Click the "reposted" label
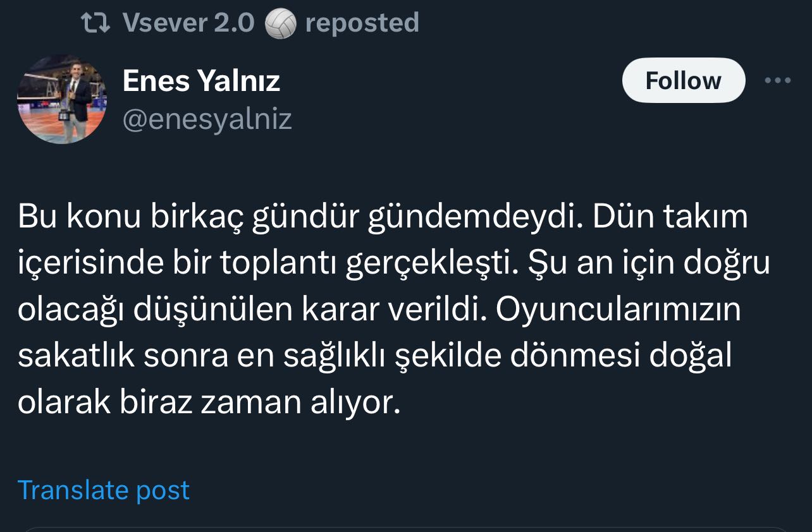Screen dimensions: 812x532 [x=362, y=23]
